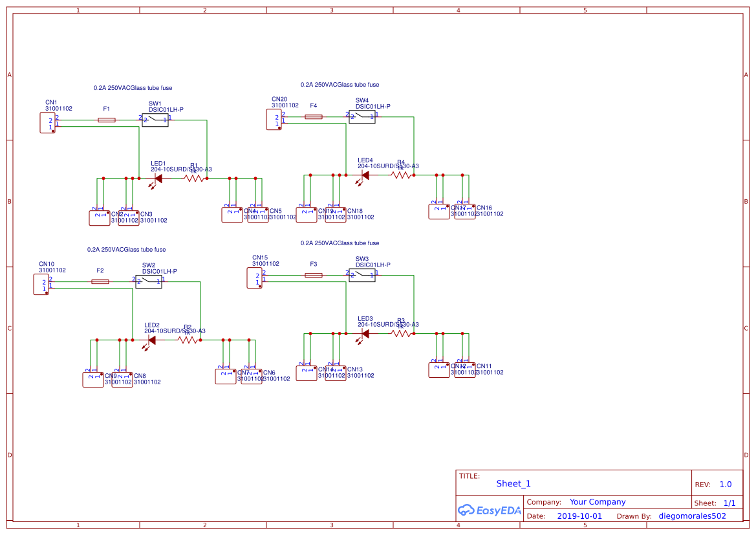Click the Sheet_1 title text

(x=513, y=483)
